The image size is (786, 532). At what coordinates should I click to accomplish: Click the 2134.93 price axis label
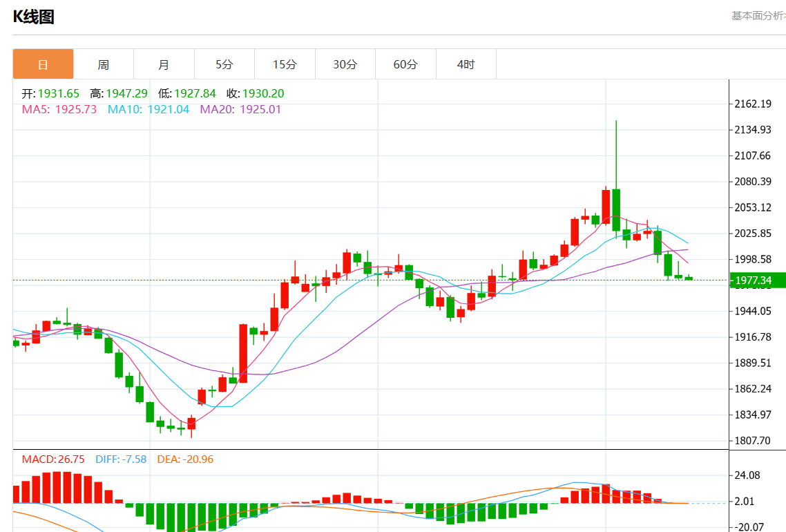[x=753, y=130]
